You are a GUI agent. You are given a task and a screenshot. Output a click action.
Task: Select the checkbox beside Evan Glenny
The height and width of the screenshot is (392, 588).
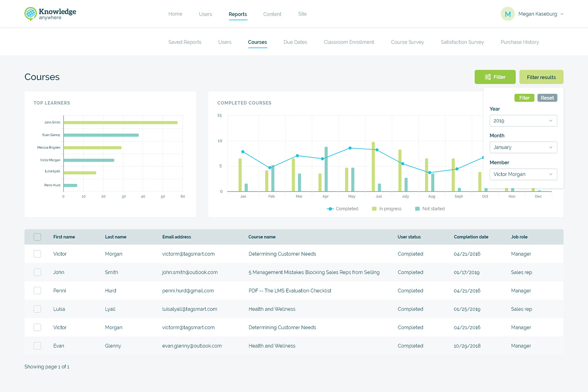(x=37, y=346)
